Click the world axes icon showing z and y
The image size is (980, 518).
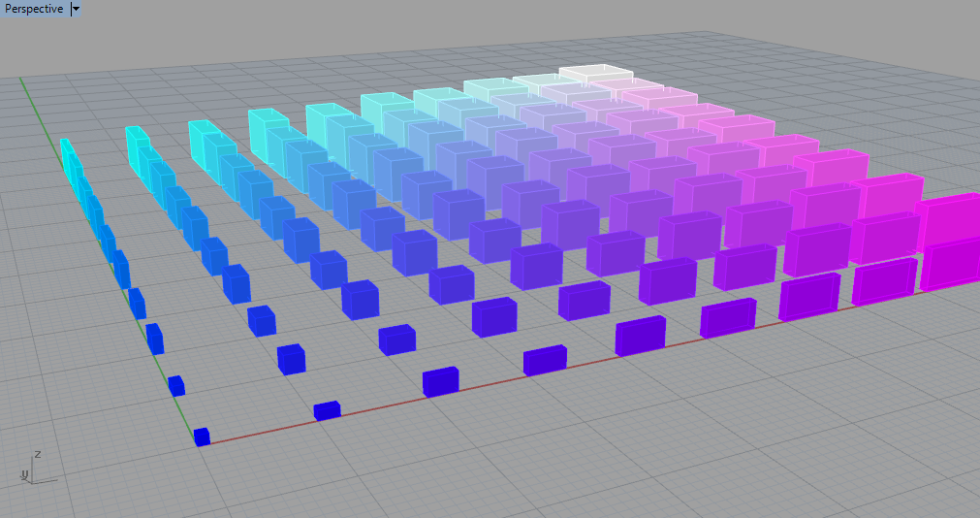[38, 468]
